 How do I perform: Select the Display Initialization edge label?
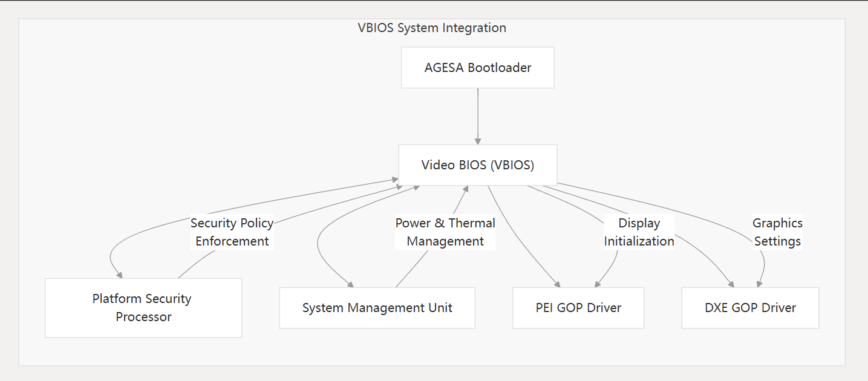point(639,232)
